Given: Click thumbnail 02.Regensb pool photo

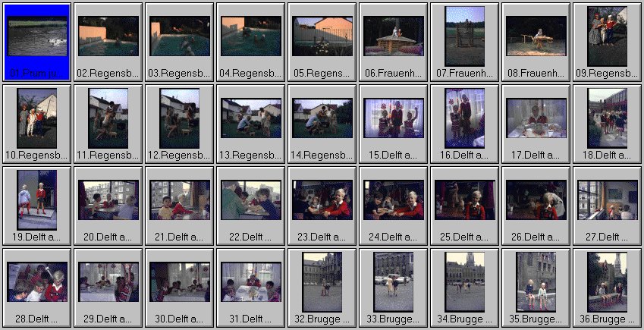Looking at the screenshot, I should pos(108,36).
